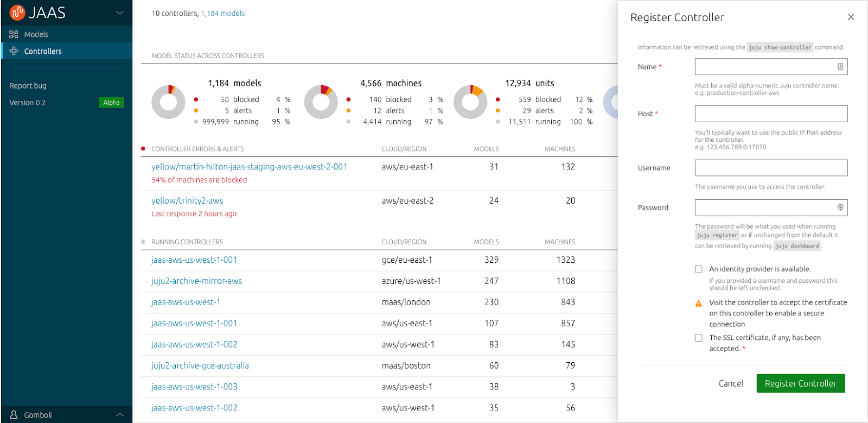Click the 'juju show-controller' command text

780,47
